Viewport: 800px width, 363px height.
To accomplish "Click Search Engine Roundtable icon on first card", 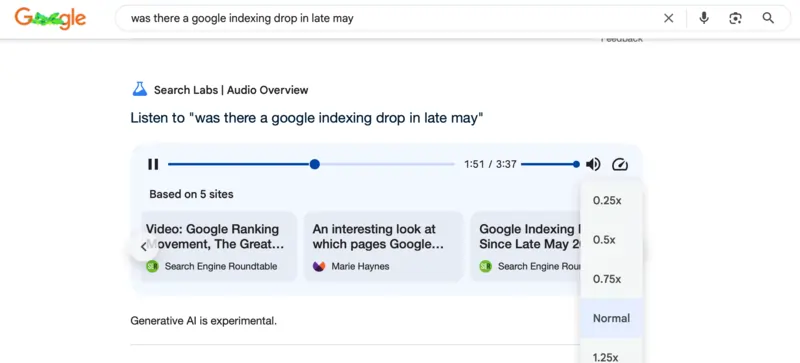I will pyautogui.click(x=152, y=266).
